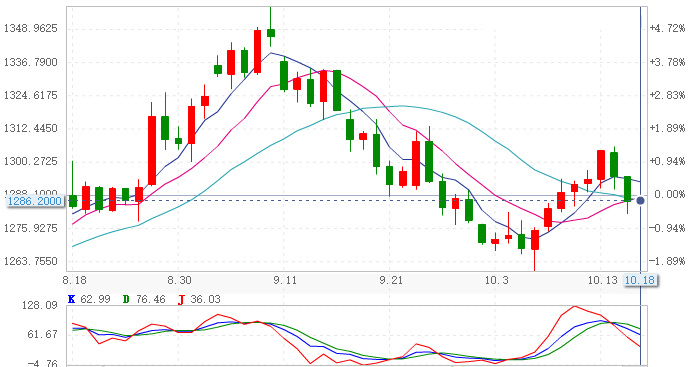Click the red J indicator label
688x367 pixels.
(x=181, y=300)
